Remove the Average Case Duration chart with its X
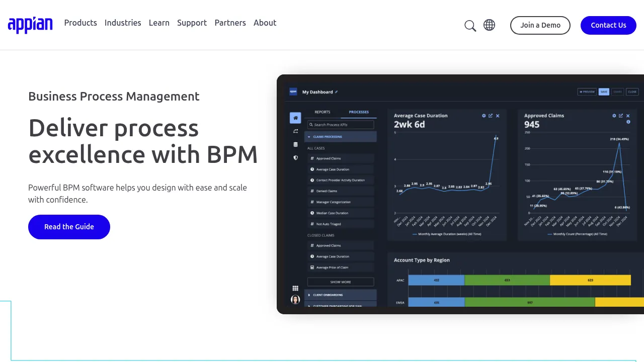This screenshot has height=362, width=644. point(498,116)
